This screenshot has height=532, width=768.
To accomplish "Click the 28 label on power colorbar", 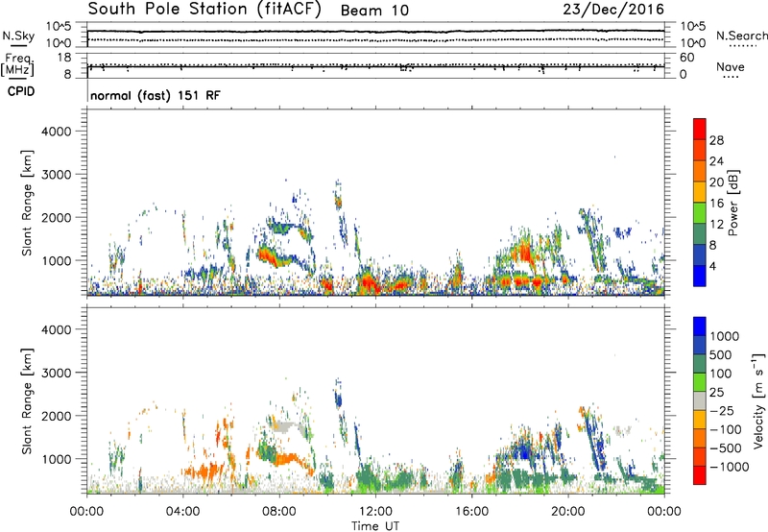I will click(716, 140).
